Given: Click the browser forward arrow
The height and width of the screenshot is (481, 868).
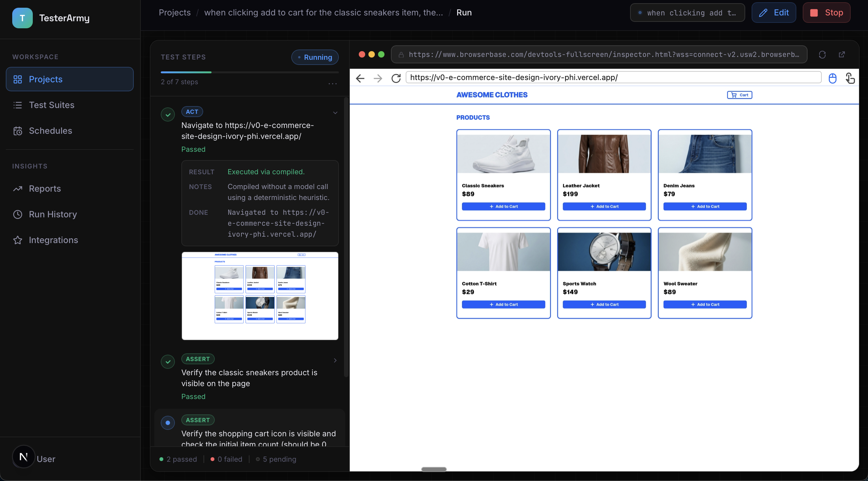Looking at the screenshot, I should (x=378, y=78).
